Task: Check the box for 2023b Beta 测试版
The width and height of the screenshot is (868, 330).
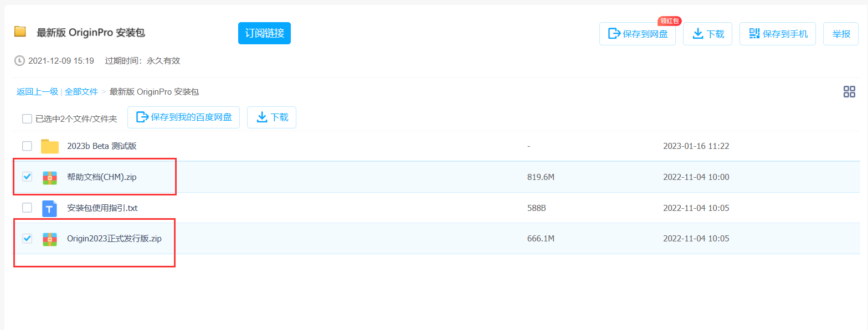Action: 27,146
